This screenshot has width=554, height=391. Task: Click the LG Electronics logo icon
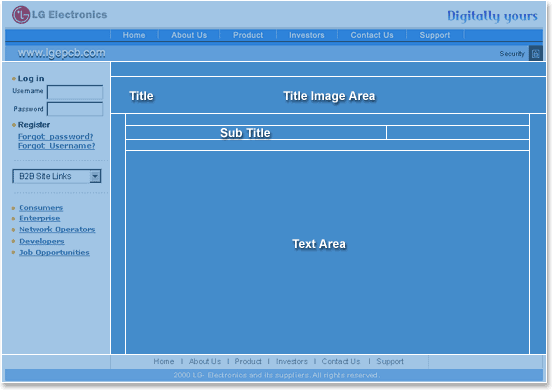[x=21, y=15]
